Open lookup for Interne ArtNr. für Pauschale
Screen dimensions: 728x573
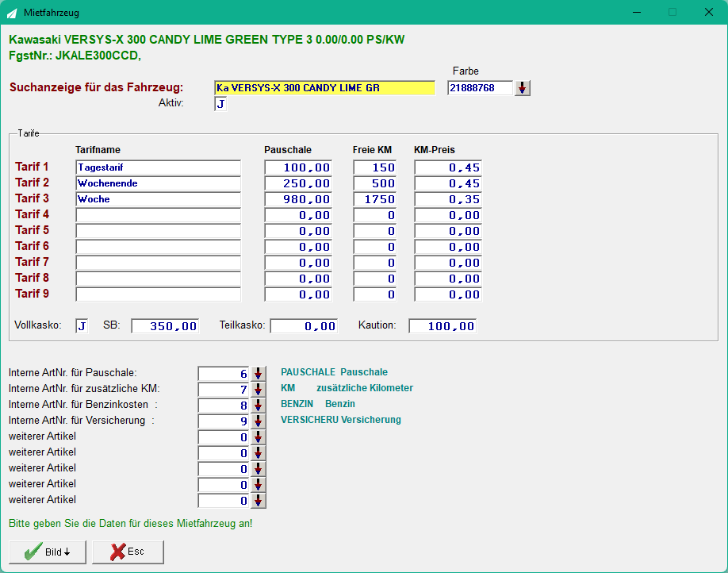259,374
